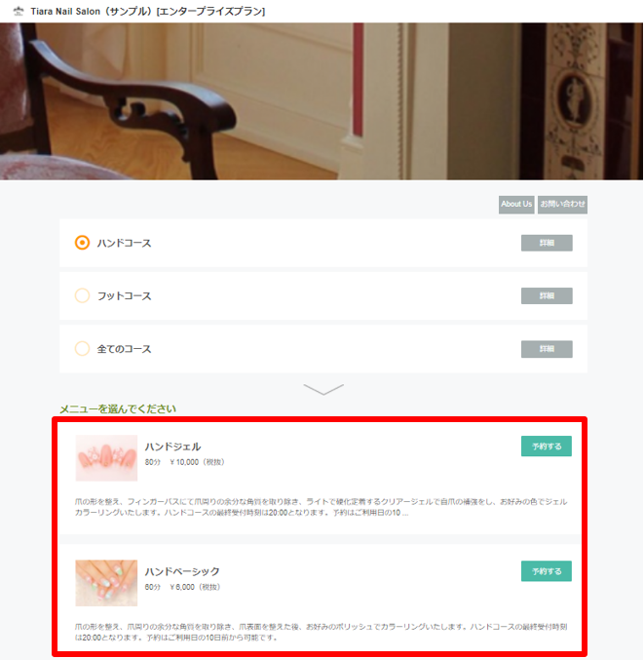The height and width of the screenshot is (660, 644).
Task: Open the About Us page
Action: click(516, 204)
